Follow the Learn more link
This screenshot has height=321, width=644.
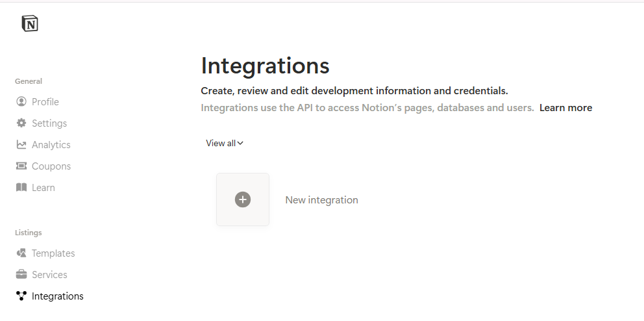click(565, 108)
